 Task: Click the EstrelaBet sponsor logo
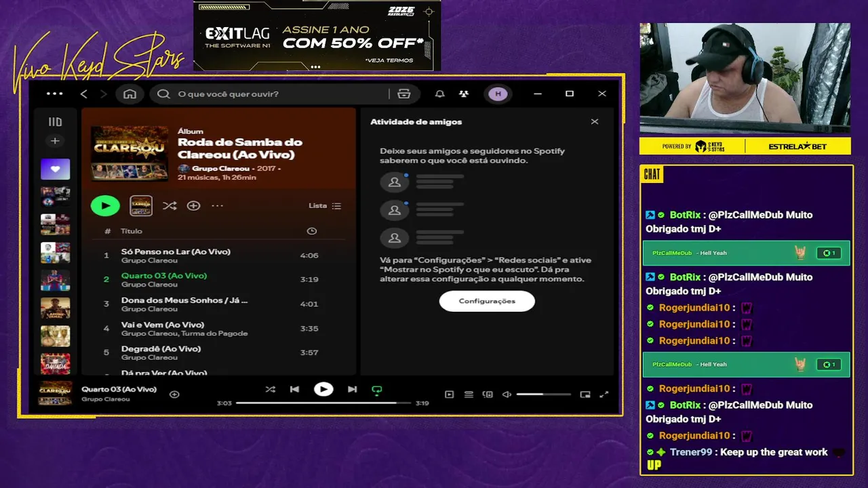(x=798, y=146)
